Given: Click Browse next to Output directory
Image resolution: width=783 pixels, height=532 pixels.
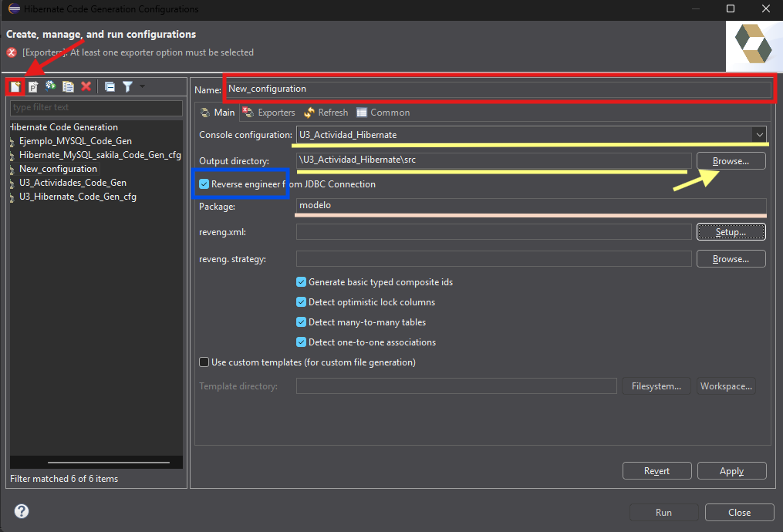Looking at the screenshot, I should (731, 161).
